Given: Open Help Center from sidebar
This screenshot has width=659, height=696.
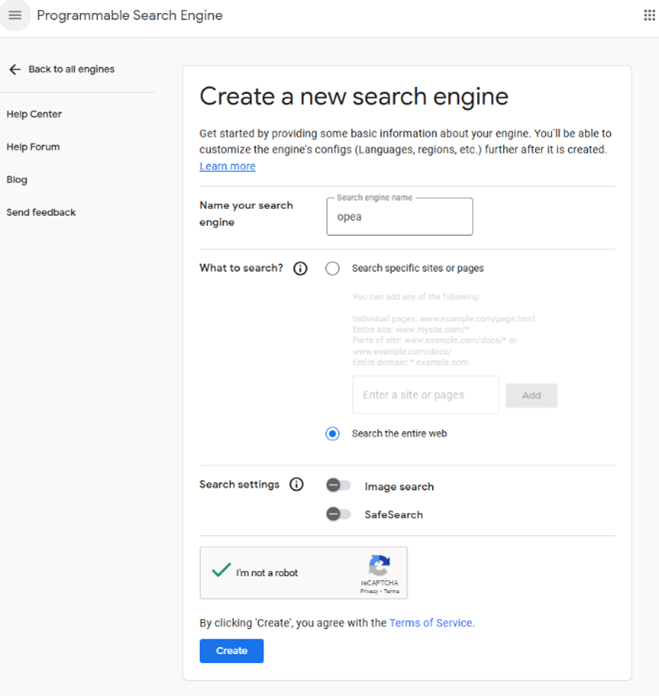Looking at the screenshot, I should coord(34,114).
